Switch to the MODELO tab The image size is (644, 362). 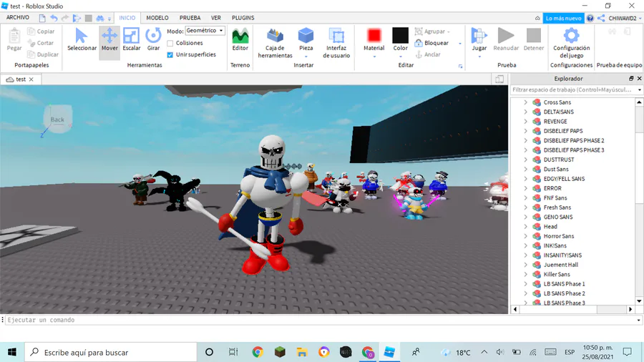point(157,18)
